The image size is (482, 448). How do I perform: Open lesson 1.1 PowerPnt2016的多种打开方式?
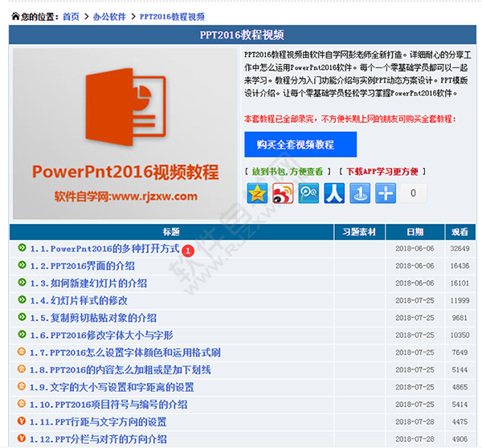click(104, 248)
